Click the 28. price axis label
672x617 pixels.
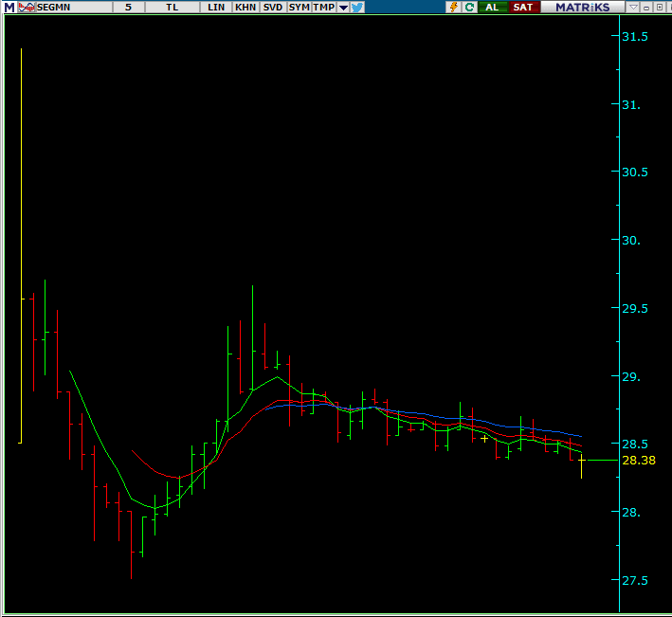click(x=631, y=512)
